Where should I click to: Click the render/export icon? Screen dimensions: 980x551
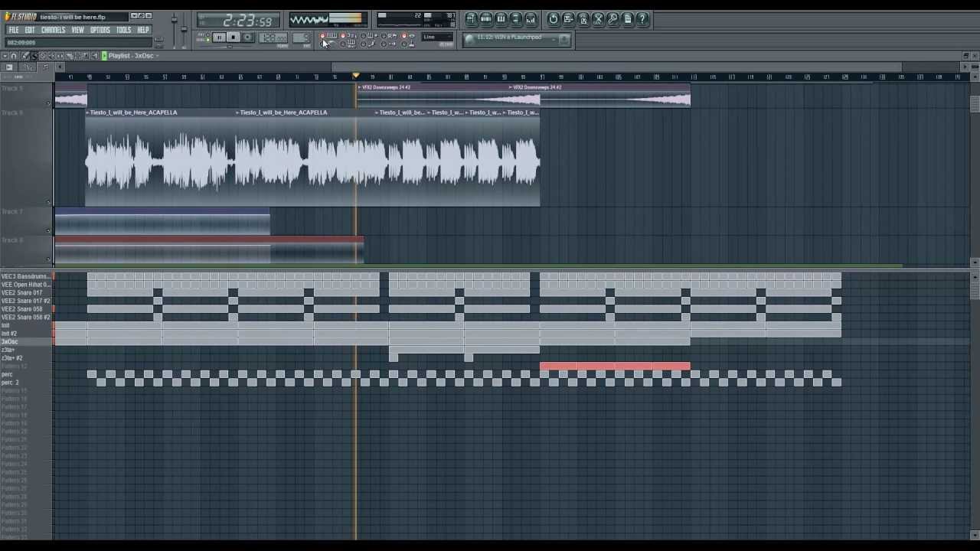(583, 19)
